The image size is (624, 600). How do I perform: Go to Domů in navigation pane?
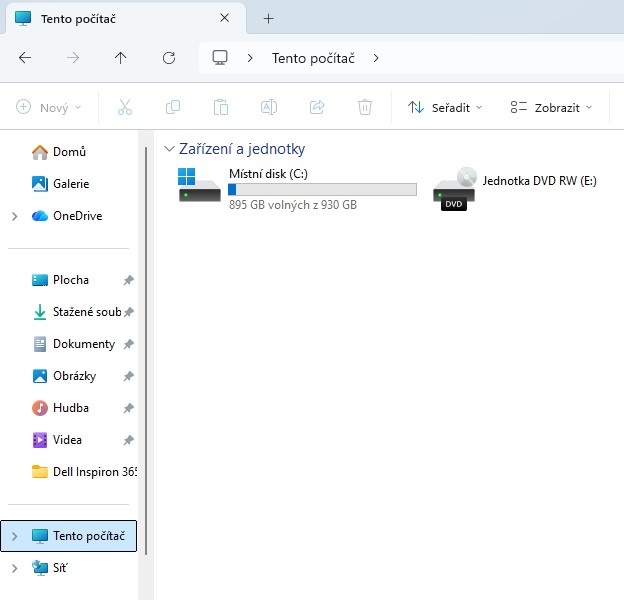click(68, 152)
